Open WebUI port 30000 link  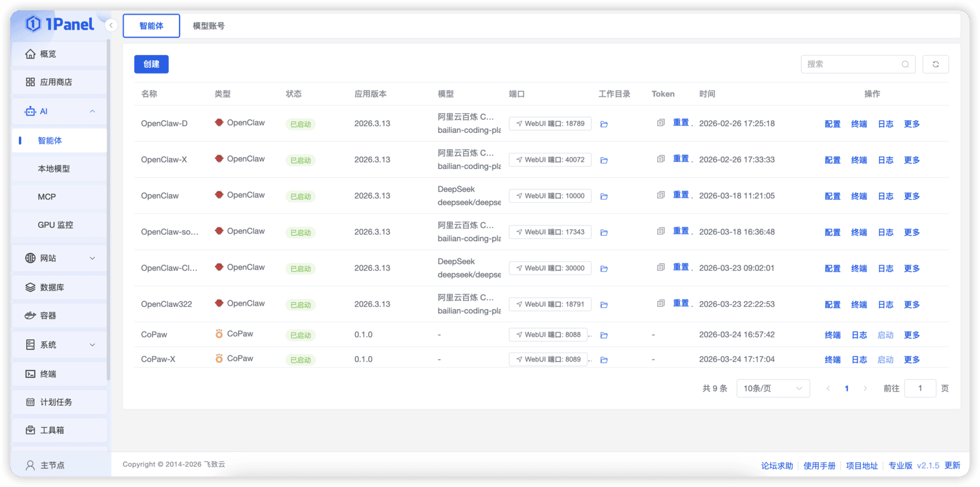(550, 268)
